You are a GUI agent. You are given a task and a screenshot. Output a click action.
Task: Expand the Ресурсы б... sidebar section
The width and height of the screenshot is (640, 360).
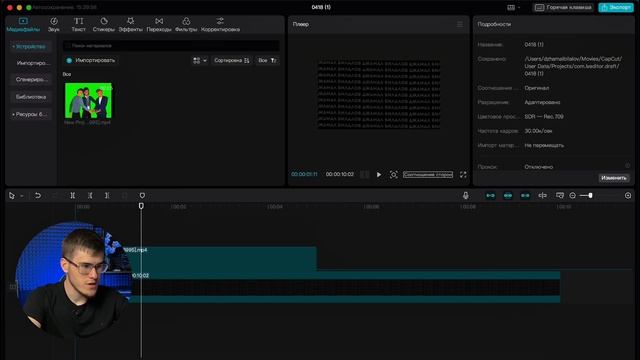(30, 114)
